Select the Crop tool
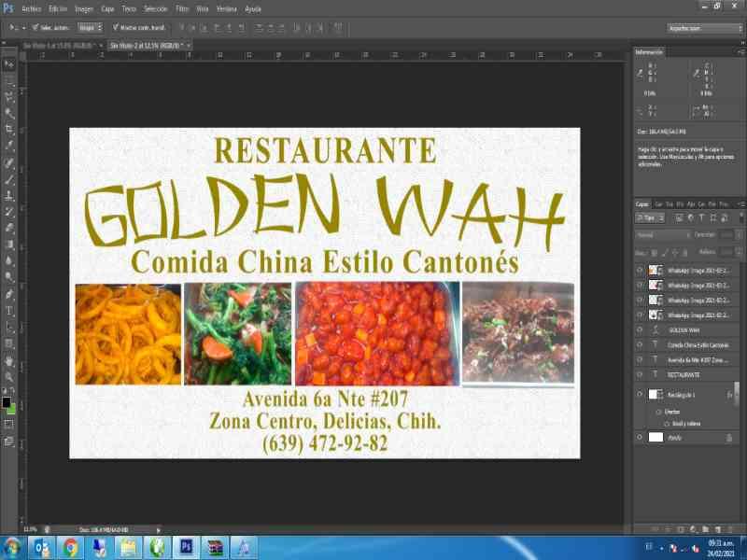The height and width of the screenshot is (560, 747). click(9, 128)
